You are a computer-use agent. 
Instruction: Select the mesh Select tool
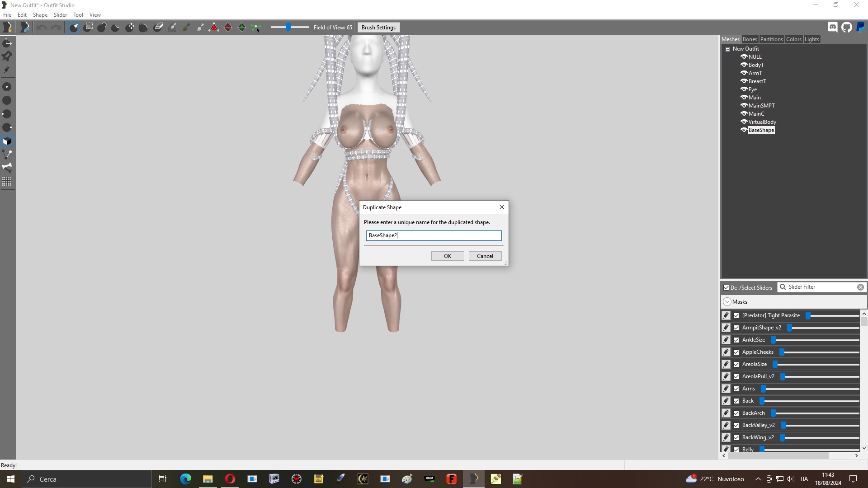74,28
